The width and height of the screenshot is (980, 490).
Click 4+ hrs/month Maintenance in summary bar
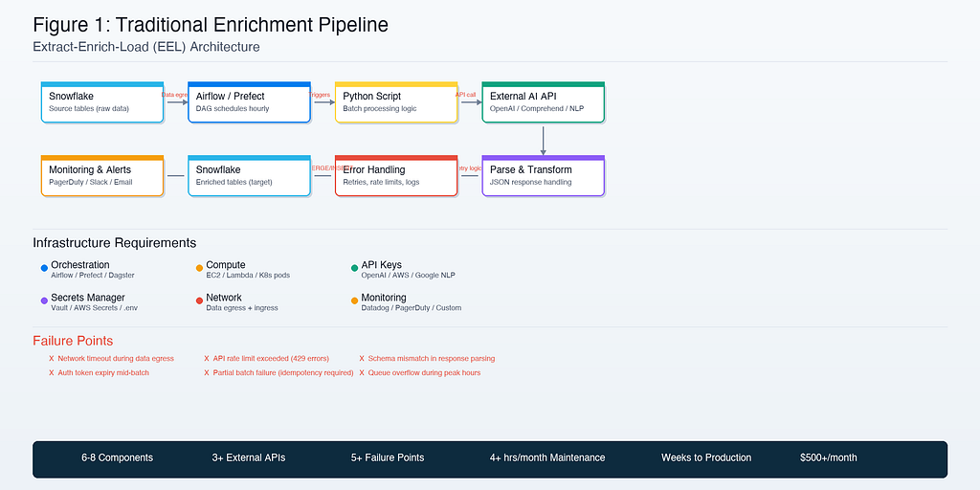(x=547, y=457)
